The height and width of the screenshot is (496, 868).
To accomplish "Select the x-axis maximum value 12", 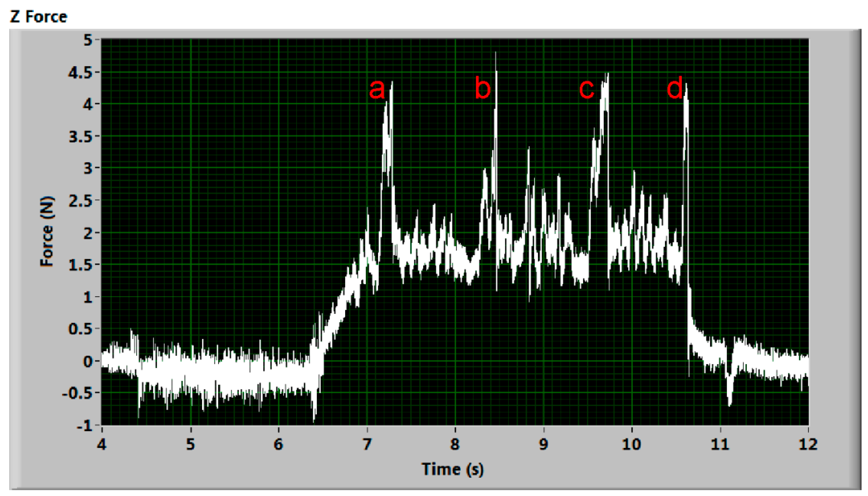I will 808,444.
